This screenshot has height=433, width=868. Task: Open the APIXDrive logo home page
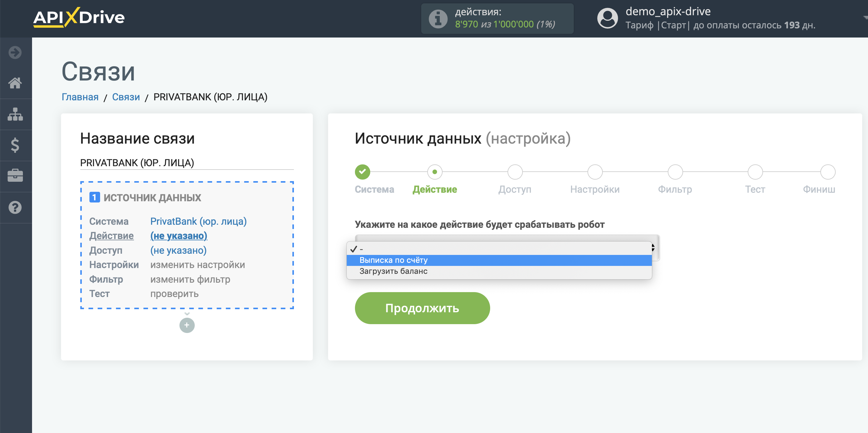(79, 17)
